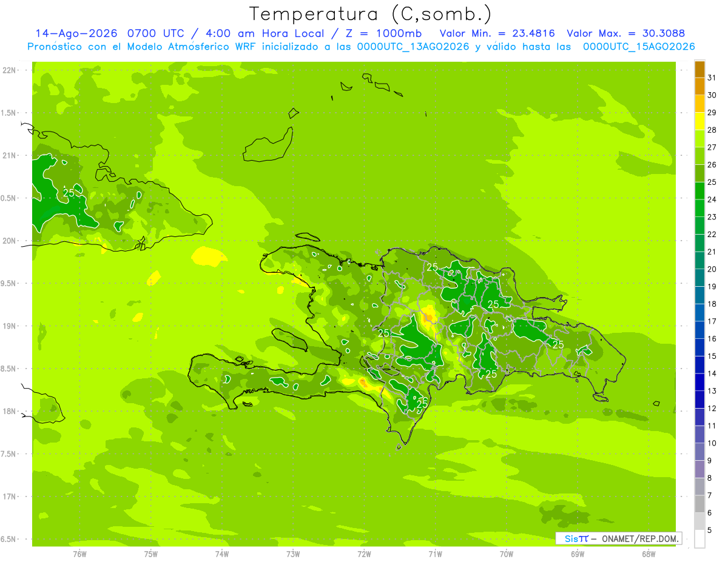This screenshot has height=562, width=728.
Task: Click the legend value '31'
Action: pyautogui.click(x=712, y=78)
